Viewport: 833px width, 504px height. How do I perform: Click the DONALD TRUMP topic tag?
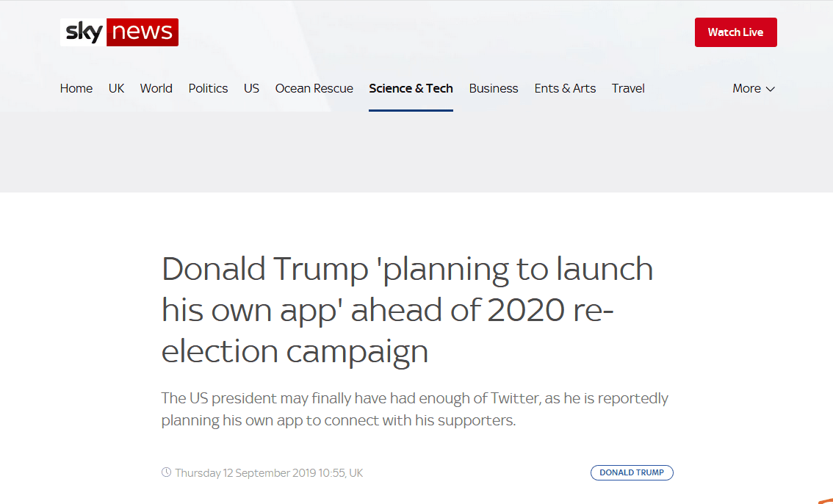pyautogui.click(x=632, y=472)
